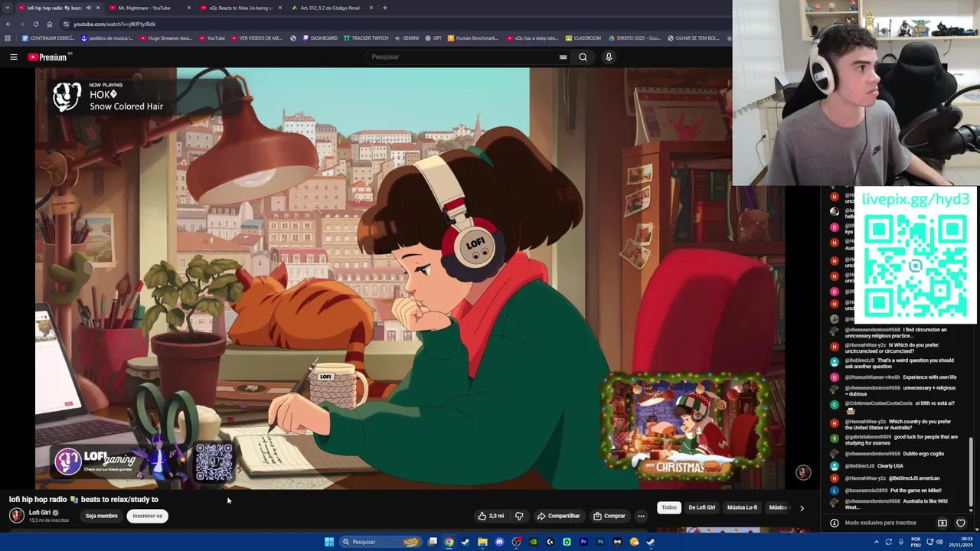Switch to xQc Reacts to Nina Lin tab

240,8
